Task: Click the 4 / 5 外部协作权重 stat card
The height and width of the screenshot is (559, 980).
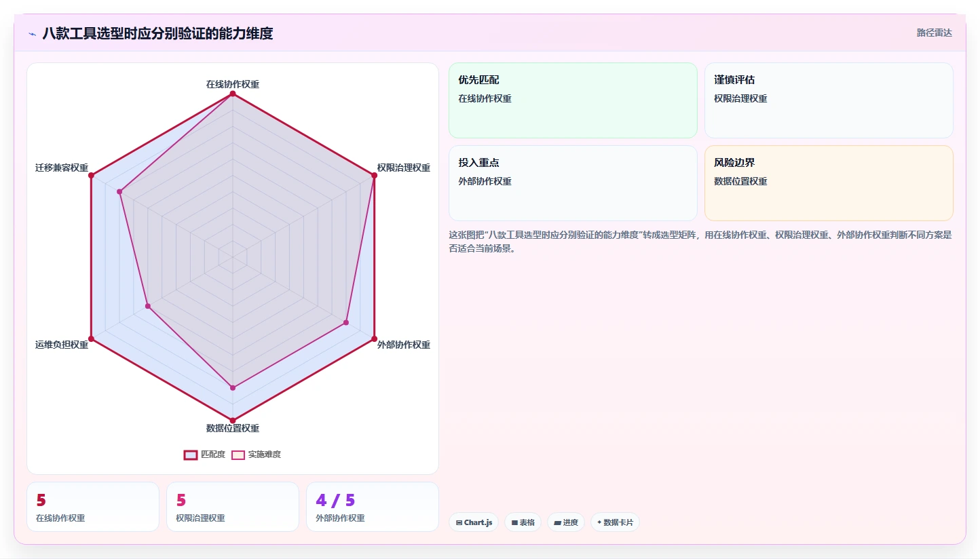Action: 373,507
